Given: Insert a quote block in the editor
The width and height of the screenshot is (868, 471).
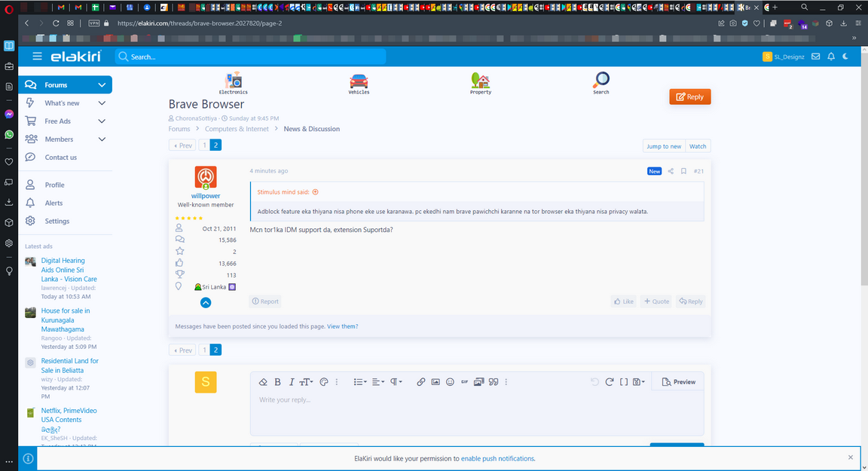Looking at the screenshot, I should [494, 382].
